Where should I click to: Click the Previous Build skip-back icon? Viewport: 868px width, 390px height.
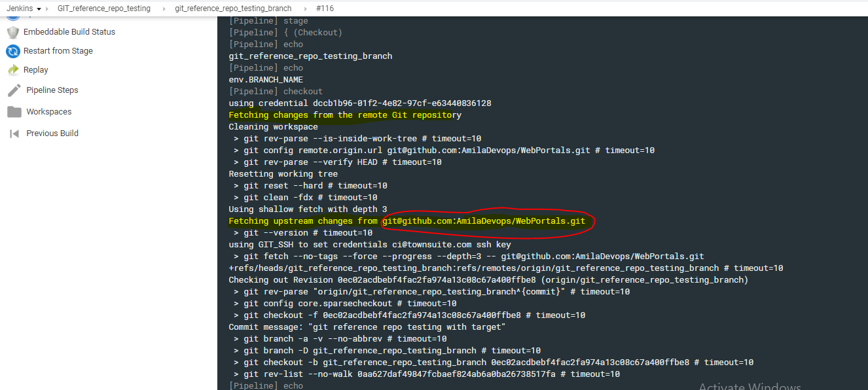pyautogui.click(x=14, y=133)
